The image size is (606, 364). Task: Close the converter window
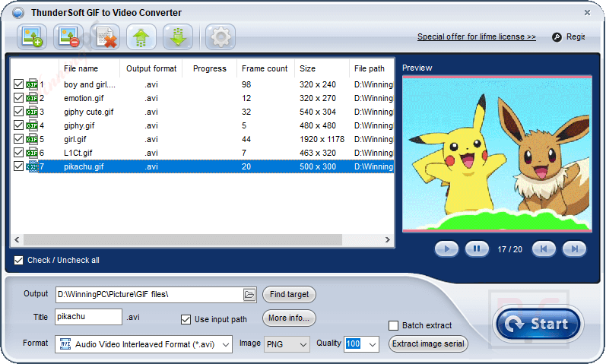pos(587,12)
